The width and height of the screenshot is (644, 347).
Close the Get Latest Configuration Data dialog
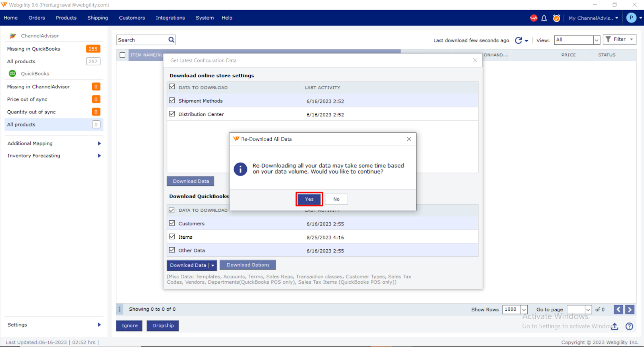point(475,60)
